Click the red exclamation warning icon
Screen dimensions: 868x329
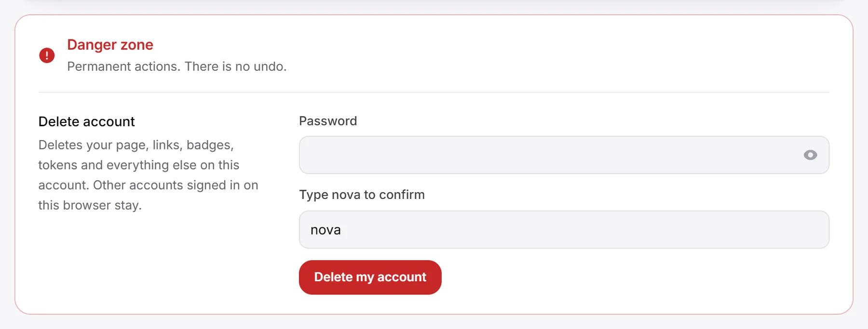tap(47, 55)
